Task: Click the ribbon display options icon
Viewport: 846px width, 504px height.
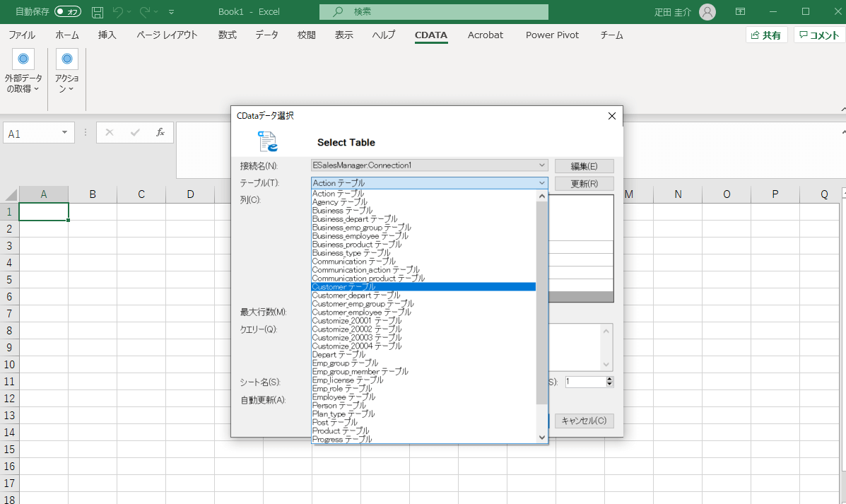Action: [x=741, y=12]
